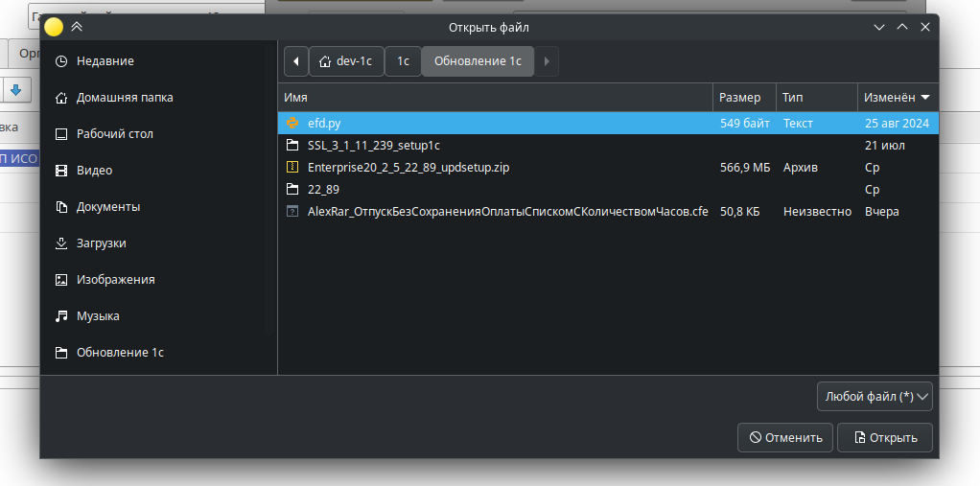Open the Любой файл (*) filter dropdown
The image size is (980, 486).
pyautogui.click(x=874, y=396)
